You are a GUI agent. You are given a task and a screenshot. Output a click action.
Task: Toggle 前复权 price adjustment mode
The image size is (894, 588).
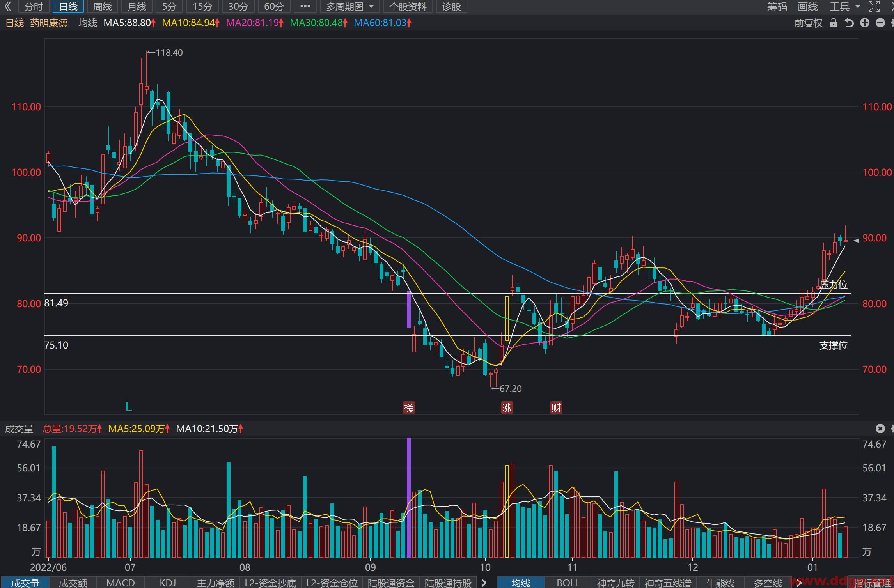point(808,23)
